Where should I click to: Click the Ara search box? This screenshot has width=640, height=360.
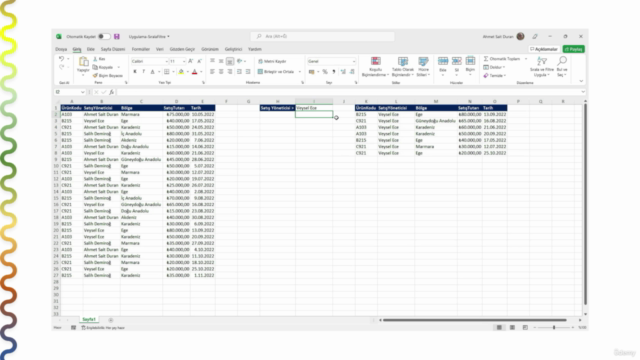(322, 36)
